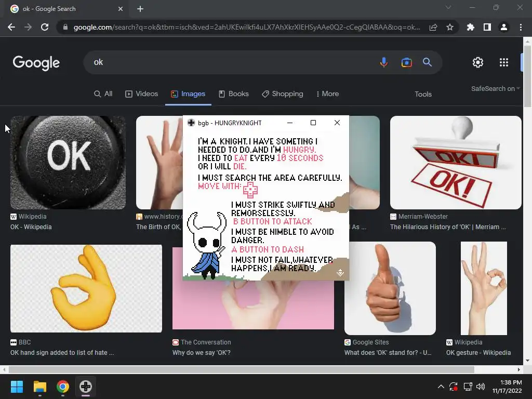The width and height of the screenshot is (532, 399).
Task: Toggle Chrome side panel icon
Action: (x=487, y=27)
